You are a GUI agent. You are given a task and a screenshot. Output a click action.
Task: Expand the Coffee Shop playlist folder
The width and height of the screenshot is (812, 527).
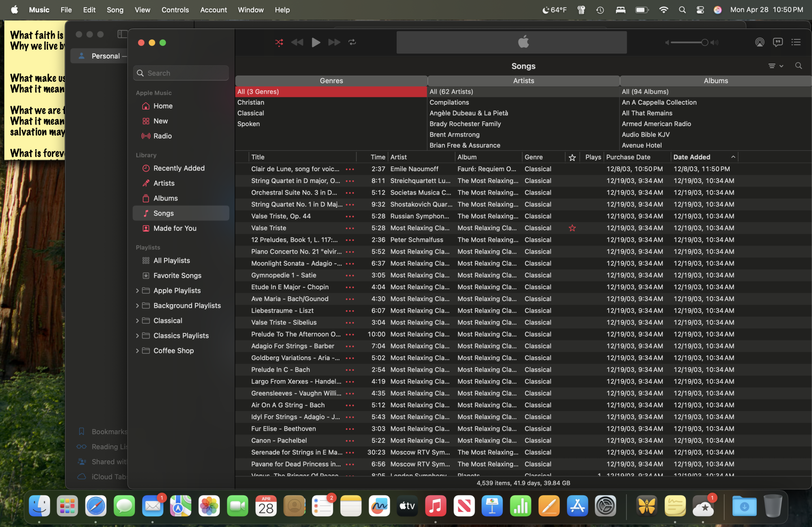[137, 351]
